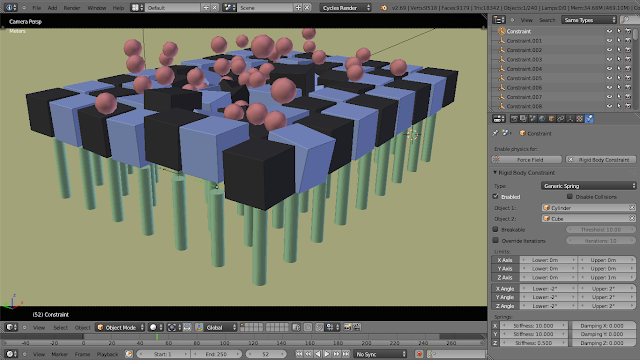
Task: Play animation in reverse
Action: point(318,354)
